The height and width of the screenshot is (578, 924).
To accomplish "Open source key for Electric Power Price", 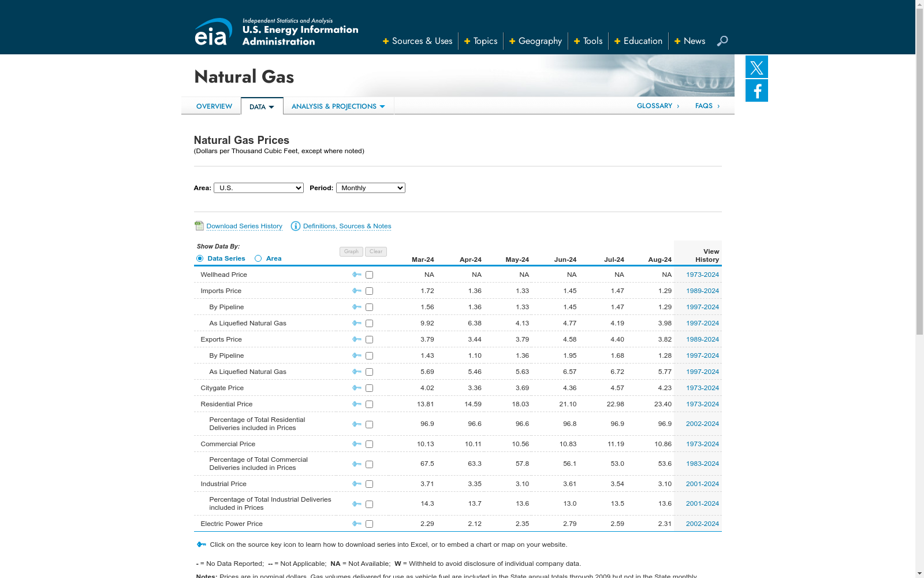I will (357, 524).
